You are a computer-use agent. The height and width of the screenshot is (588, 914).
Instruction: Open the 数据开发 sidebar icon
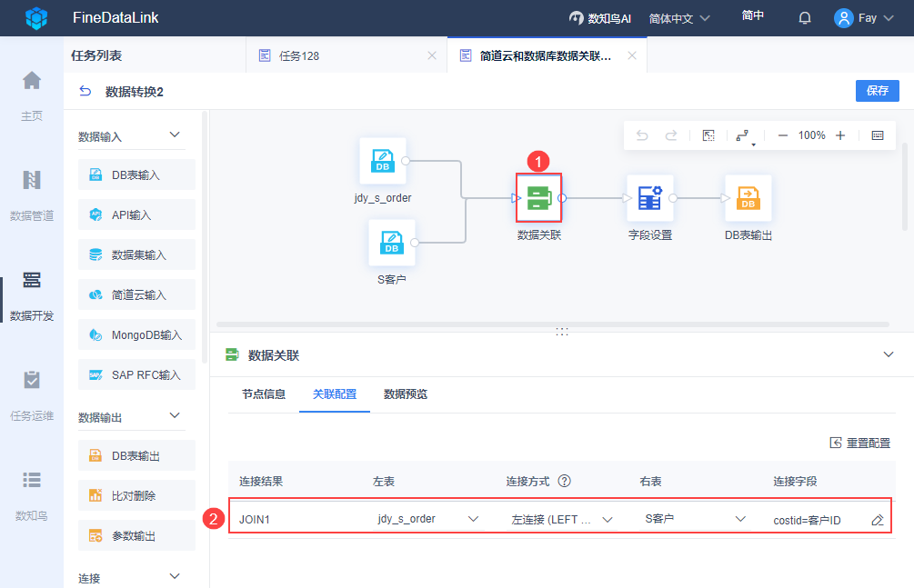tap(32, 280)
